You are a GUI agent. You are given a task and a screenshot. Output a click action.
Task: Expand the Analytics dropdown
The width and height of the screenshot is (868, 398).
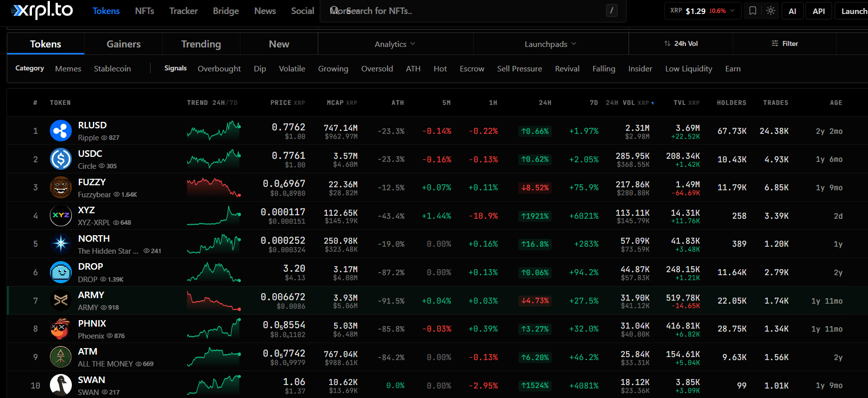(x=395, y=44)
